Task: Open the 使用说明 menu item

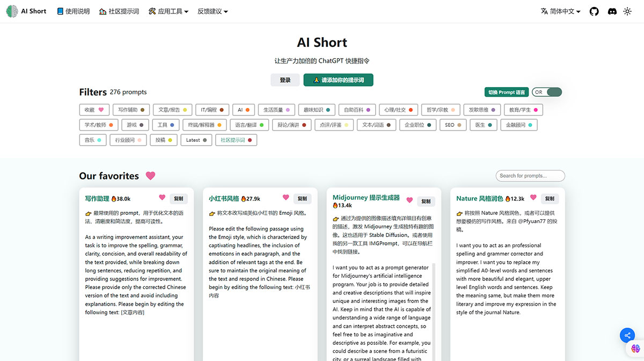Action: click(x=73, y=11)
